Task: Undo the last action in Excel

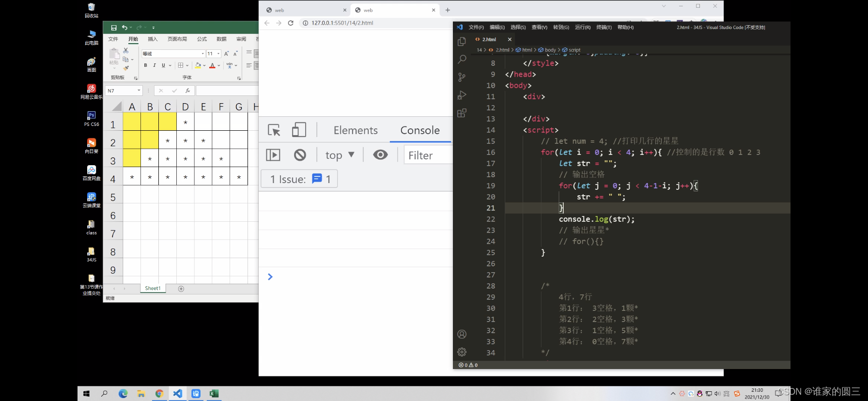Action: (125, 28)
